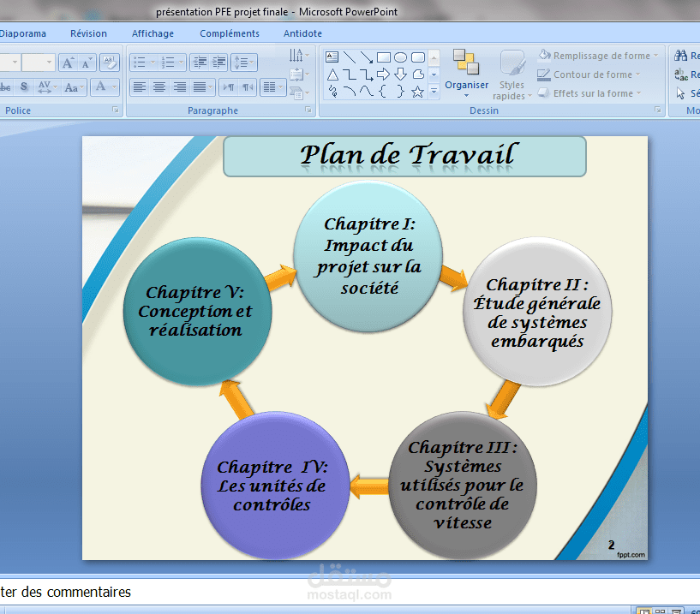Open the align text vertically button
Viewport: 700px width, 614px height.
pos(298,74)
